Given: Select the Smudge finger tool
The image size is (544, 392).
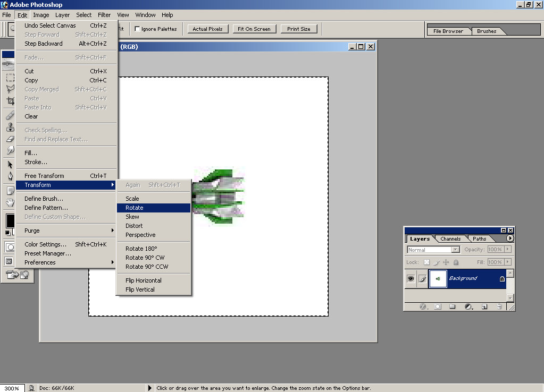Looking at the screenshot, I should [x=10, y=150].
